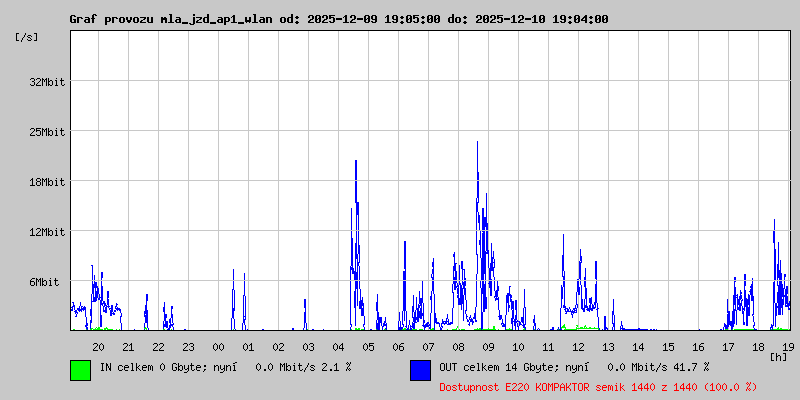This screenshot has width=800, height=400.
Task: Click hour label 10 on x-axis
Action: tap(518, 347)
